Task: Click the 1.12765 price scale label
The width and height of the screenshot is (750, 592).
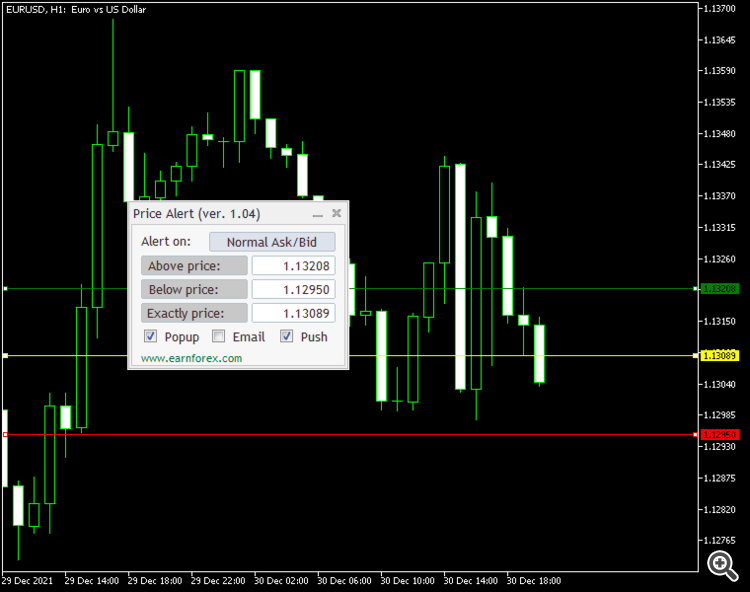Action: click(719, 540)
